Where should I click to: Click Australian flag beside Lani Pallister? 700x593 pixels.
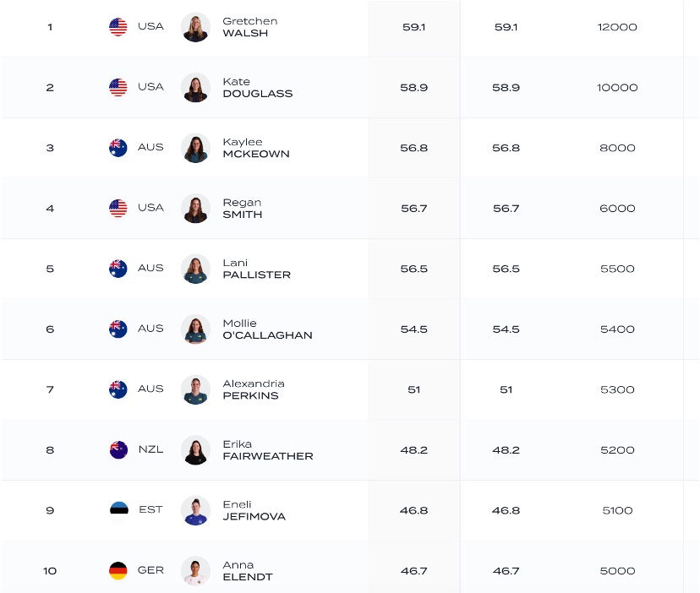coord(118,269)
